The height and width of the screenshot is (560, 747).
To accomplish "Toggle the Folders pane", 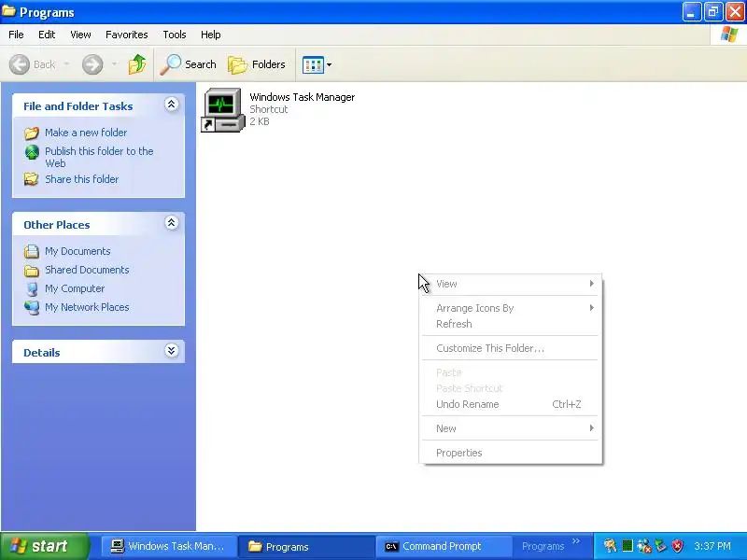I will tap(257, 64).
